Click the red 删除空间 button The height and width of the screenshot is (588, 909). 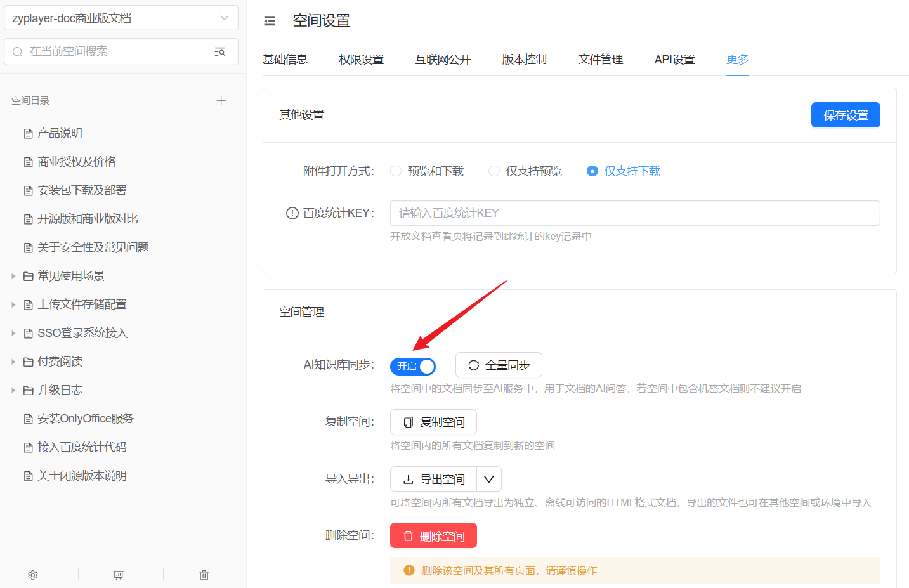tap(433, 535)
